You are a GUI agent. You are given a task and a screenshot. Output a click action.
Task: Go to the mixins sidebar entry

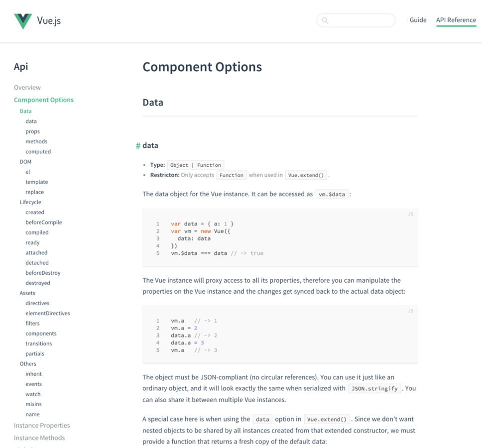tap(33, 404)
